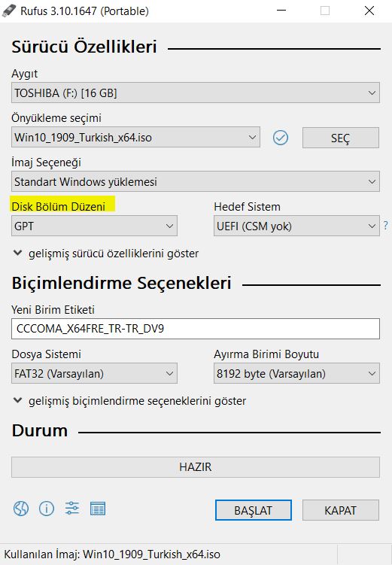Open the Disk Bölüm Düzeni GPT dropdown
The image size is (392, 565).
pos(94,226)
